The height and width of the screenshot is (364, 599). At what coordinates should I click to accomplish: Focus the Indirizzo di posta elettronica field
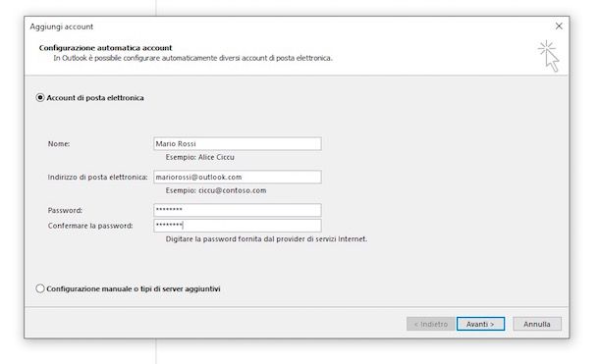pyautogui.click(x=238, y=177)
